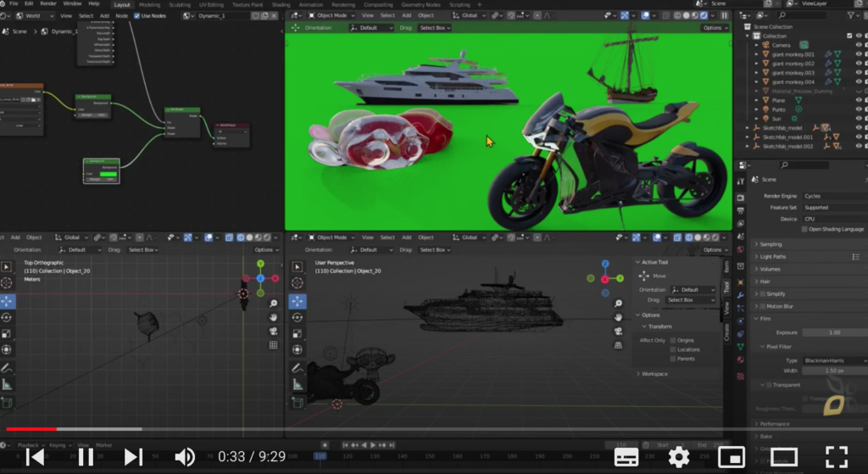The width and height of the screenshot is (868, 474).
Task: Open Pixel Filter Type Blackman-Harris dropdown
Action: [x=835, y=360]
